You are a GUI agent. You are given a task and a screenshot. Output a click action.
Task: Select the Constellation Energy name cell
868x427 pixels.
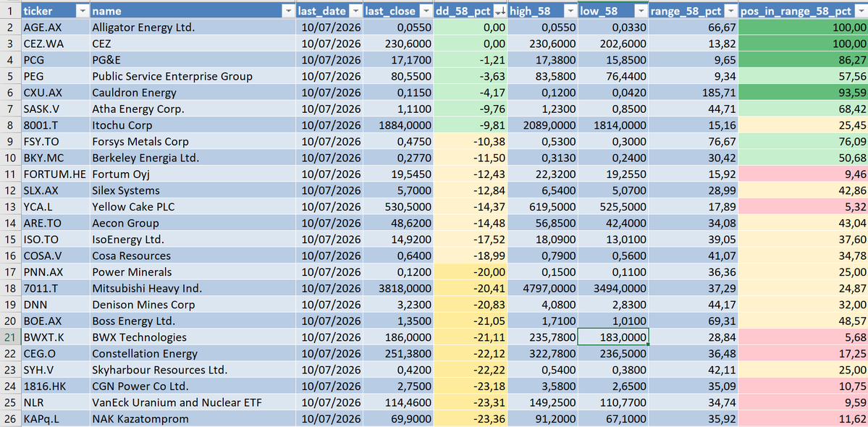pyautogui.click(x=193, y=353)
